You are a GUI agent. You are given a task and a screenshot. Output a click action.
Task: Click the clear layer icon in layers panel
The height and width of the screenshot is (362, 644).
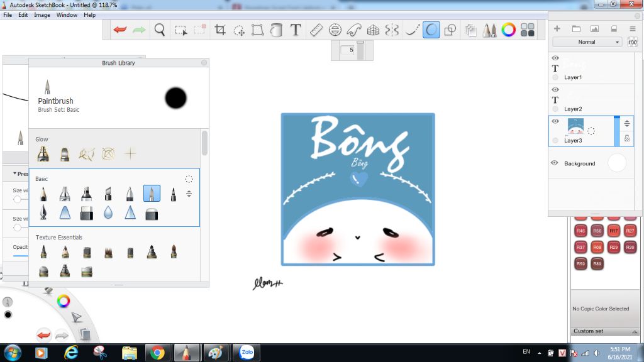pos(614,29)
